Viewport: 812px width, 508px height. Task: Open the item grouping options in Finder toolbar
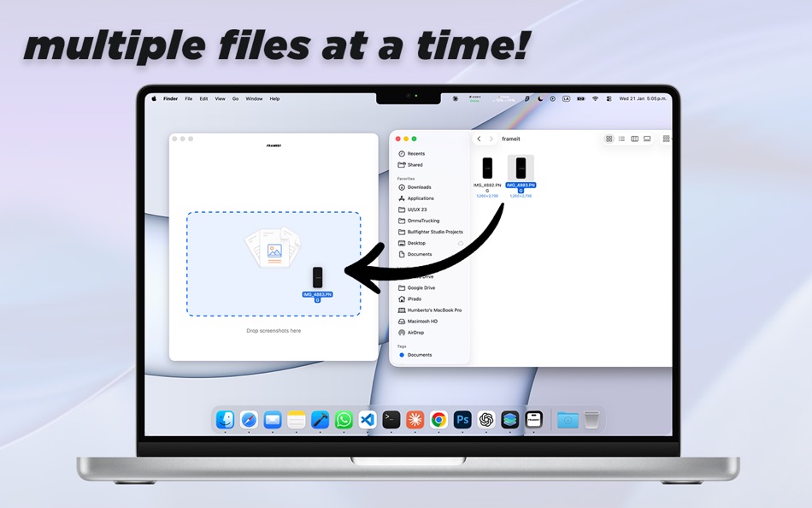[666, 138]
